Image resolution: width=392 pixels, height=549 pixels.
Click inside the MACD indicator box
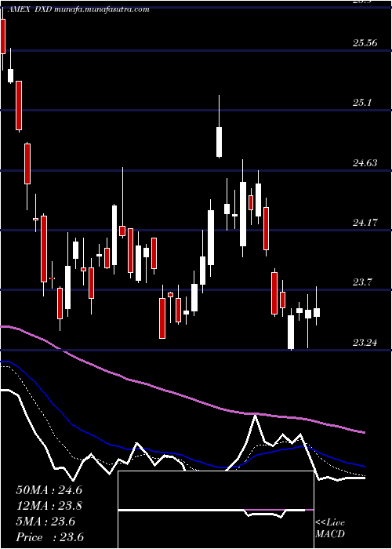[x=216, y=510]
